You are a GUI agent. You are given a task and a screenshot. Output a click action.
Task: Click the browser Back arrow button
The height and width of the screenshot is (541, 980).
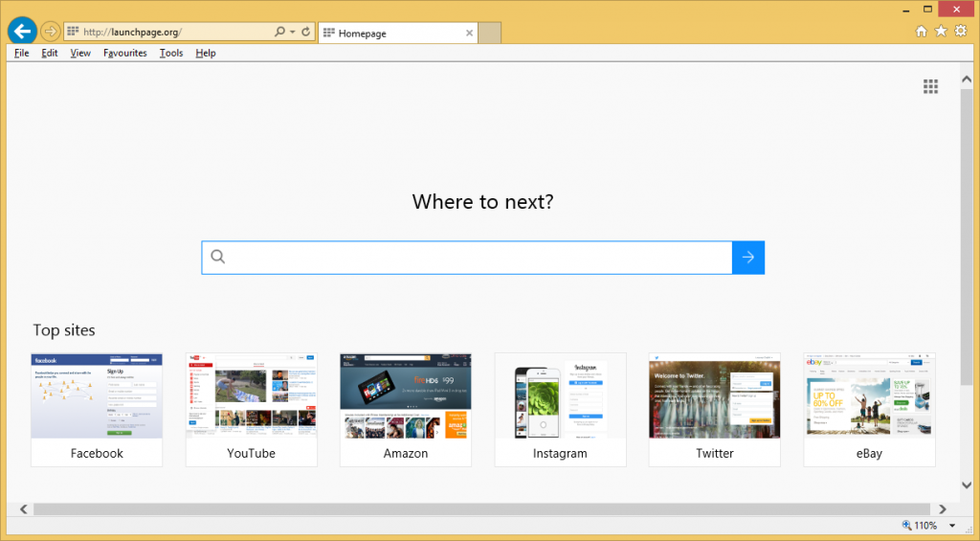[21, 31]
